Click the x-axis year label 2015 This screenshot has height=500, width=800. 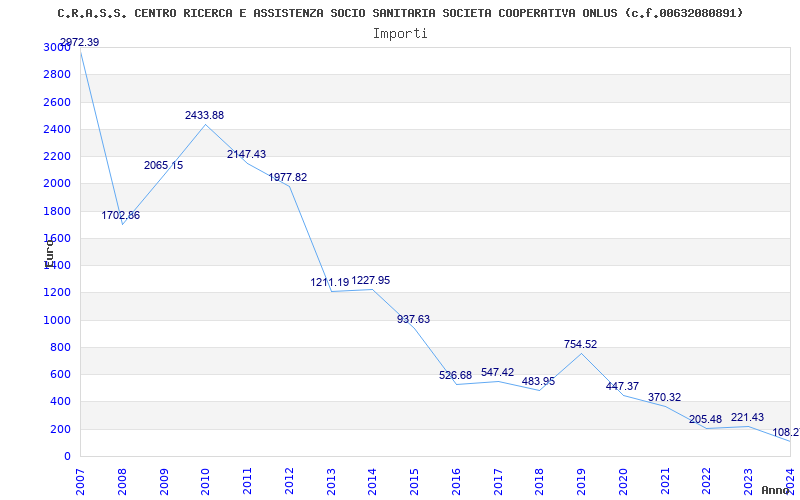tap(414, 482)
